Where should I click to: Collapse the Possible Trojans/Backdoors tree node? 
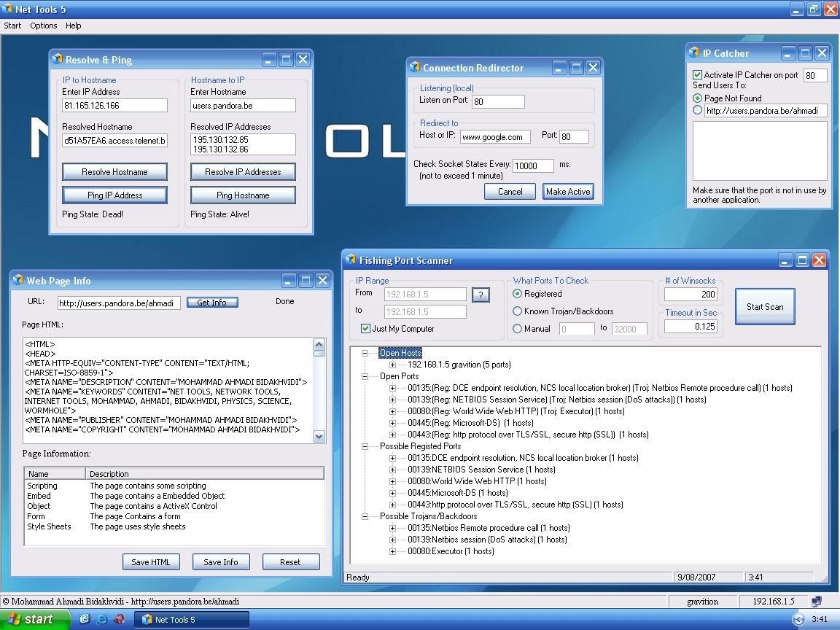(x=365, y=516)
